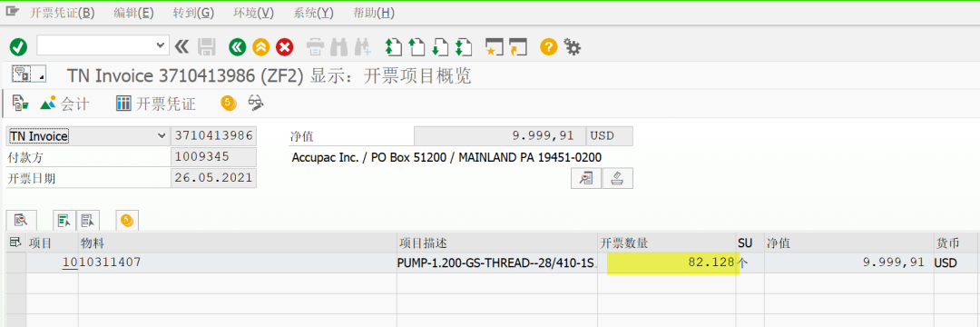980x327 pixels.
Task: Click the coin icon on application toolbar
Action: click(x=228, y=104)
